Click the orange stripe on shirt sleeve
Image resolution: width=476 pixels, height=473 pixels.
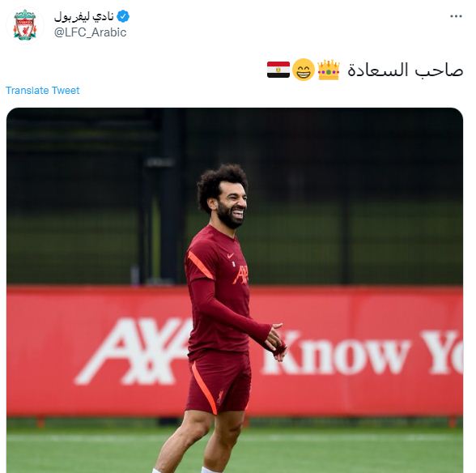point(200,265)
